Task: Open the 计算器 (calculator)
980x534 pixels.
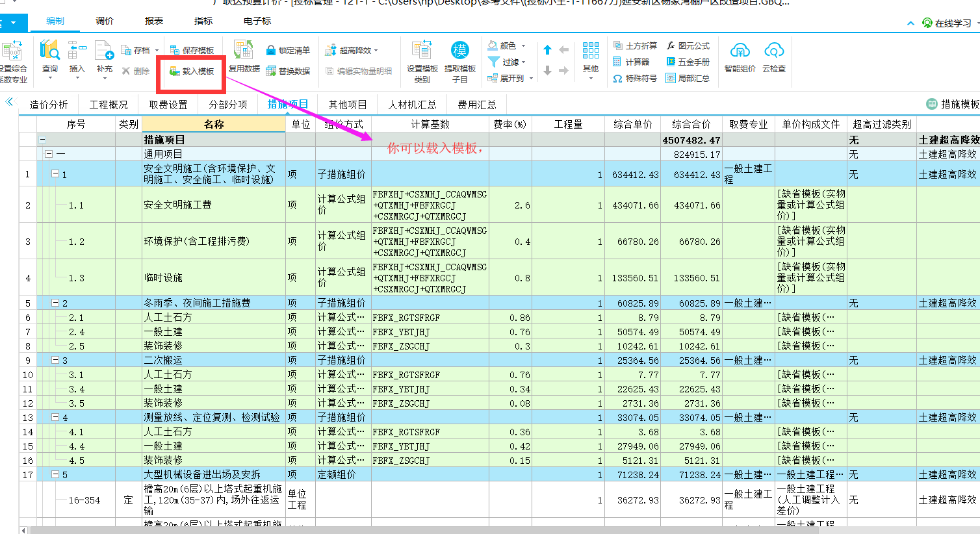Action: (x=630, y=62)
